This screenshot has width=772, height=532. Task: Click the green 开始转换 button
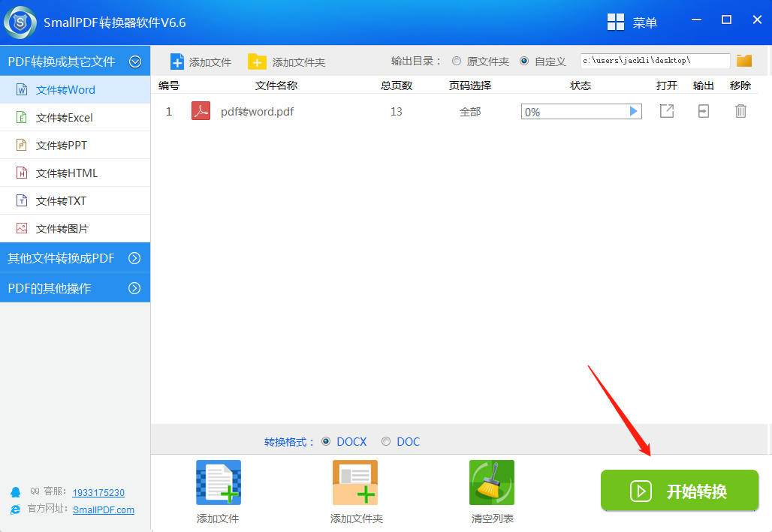coord(680,491)
